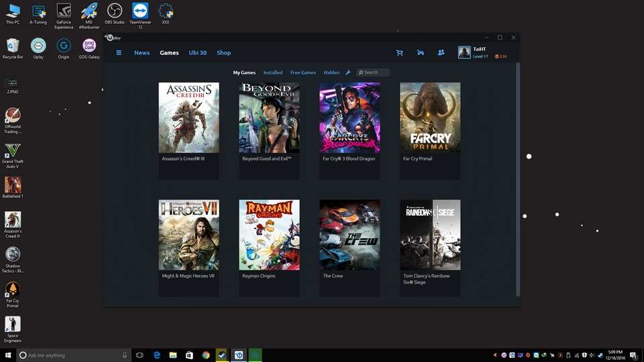Open the shopping cart icon

(x=399, y=52)
